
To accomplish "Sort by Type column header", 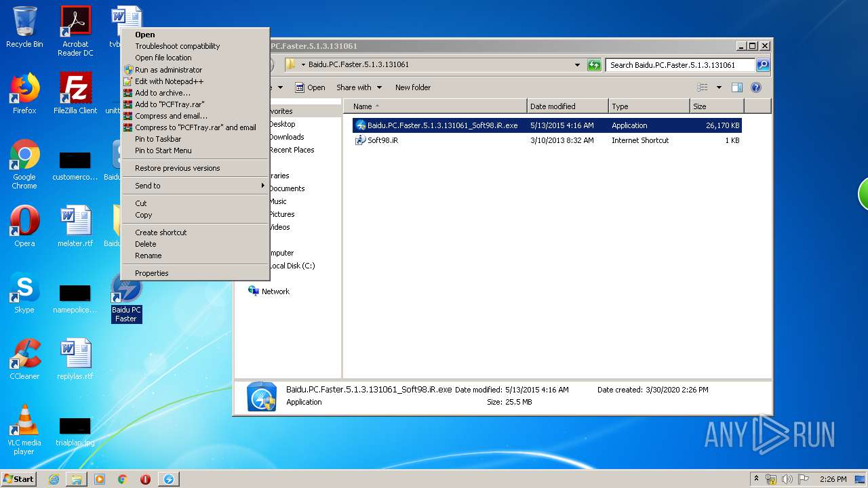I will 649,106.
